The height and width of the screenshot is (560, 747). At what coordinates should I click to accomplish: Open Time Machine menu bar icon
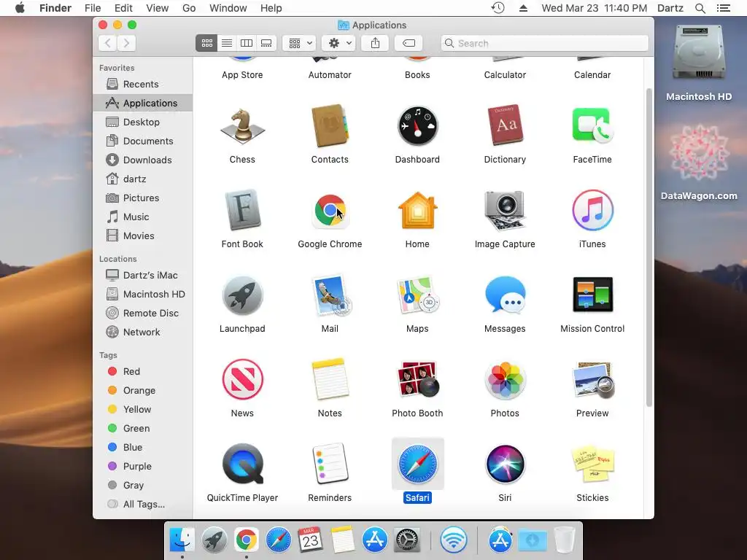(498, 8)
